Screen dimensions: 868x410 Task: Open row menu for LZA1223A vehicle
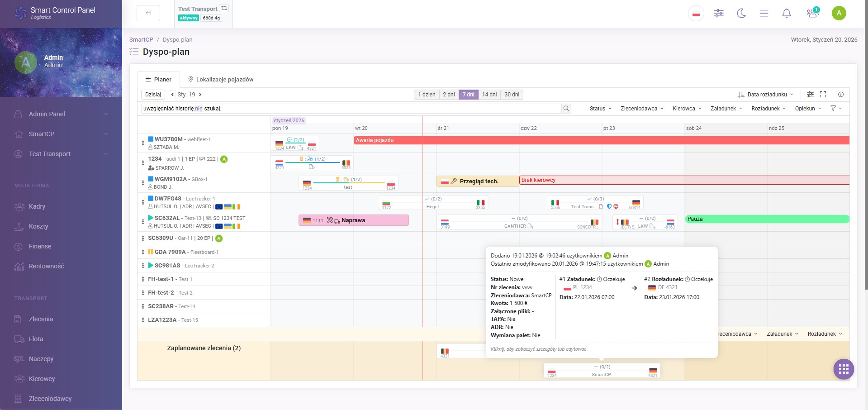click(143, 320)
